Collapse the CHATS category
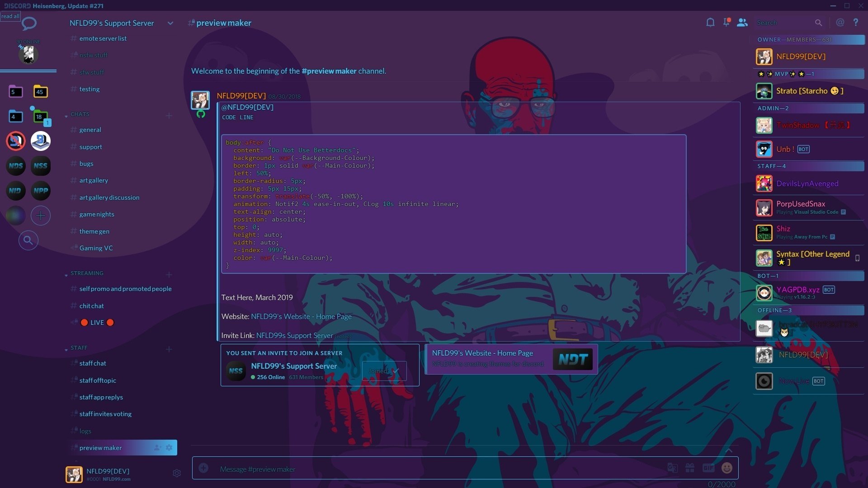 coord(80,114)
